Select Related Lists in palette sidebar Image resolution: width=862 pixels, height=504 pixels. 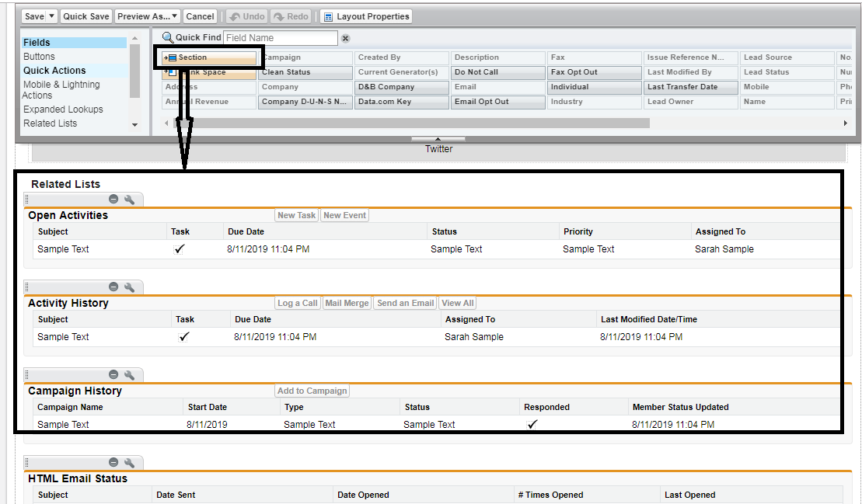click(x=51, y=123)
